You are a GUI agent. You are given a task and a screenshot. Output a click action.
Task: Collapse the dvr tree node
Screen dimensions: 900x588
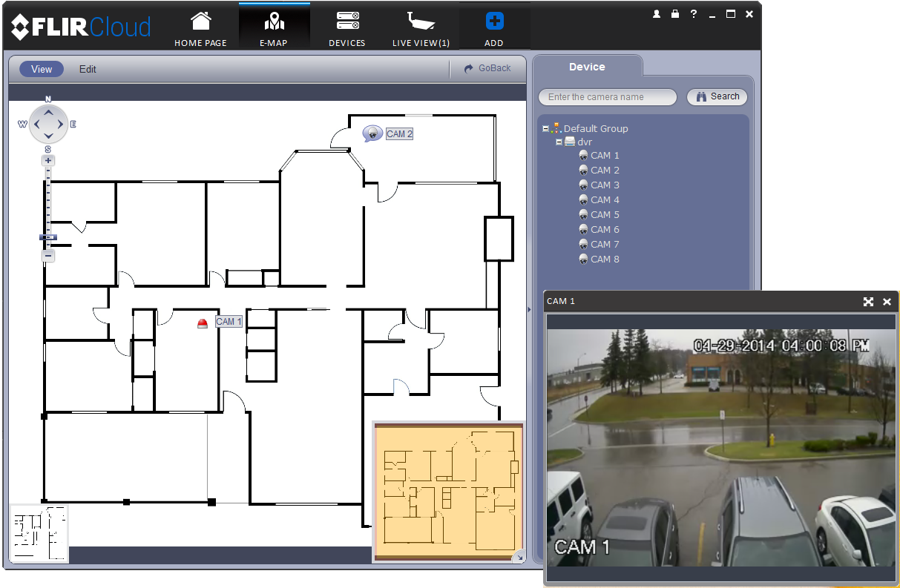tap(559, 142)
